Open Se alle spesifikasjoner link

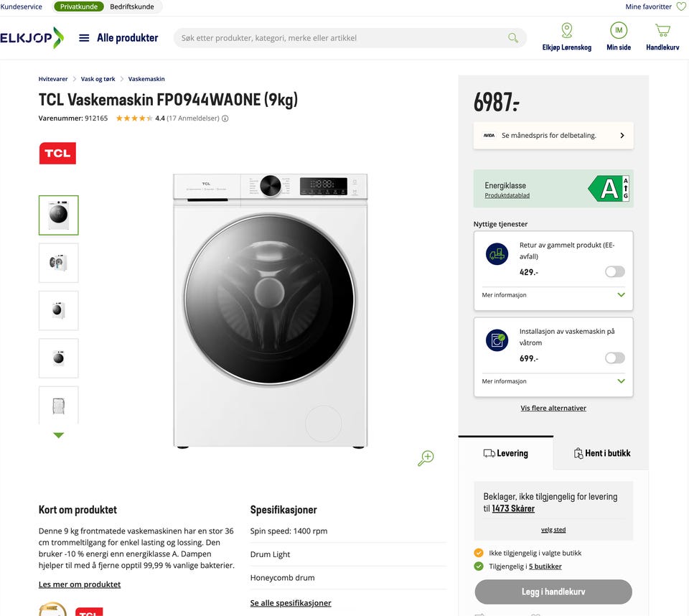point(291,603)
